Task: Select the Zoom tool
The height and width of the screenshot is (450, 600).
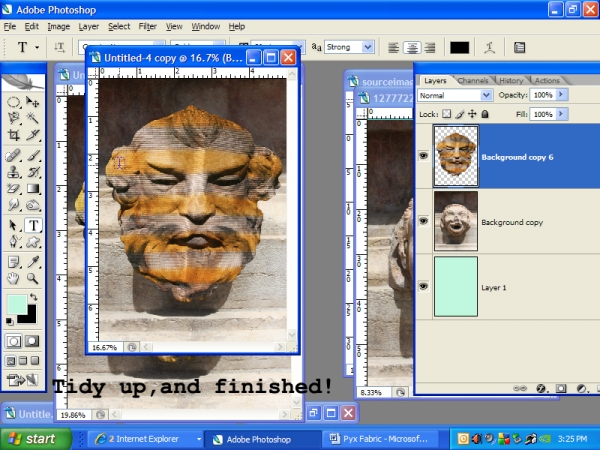Action: click(33, 279)
